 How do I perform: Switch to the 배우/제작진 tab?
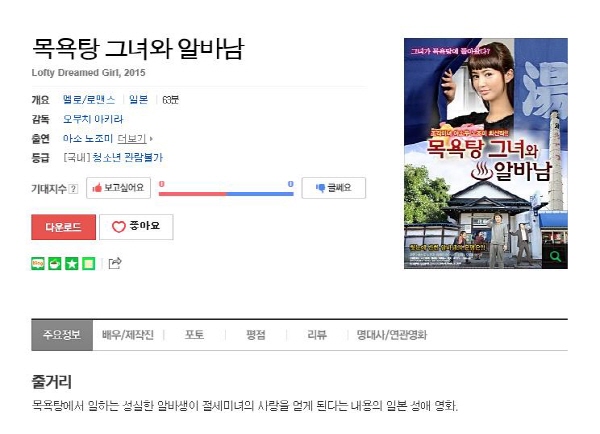click(128, 335)
